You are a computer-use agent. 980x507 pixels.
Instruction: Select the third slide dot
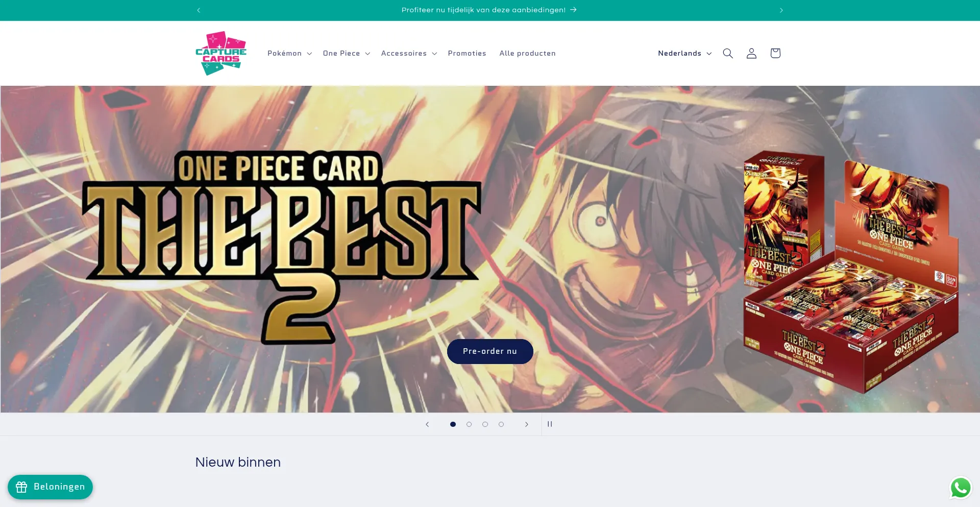[x=485, y=424]
